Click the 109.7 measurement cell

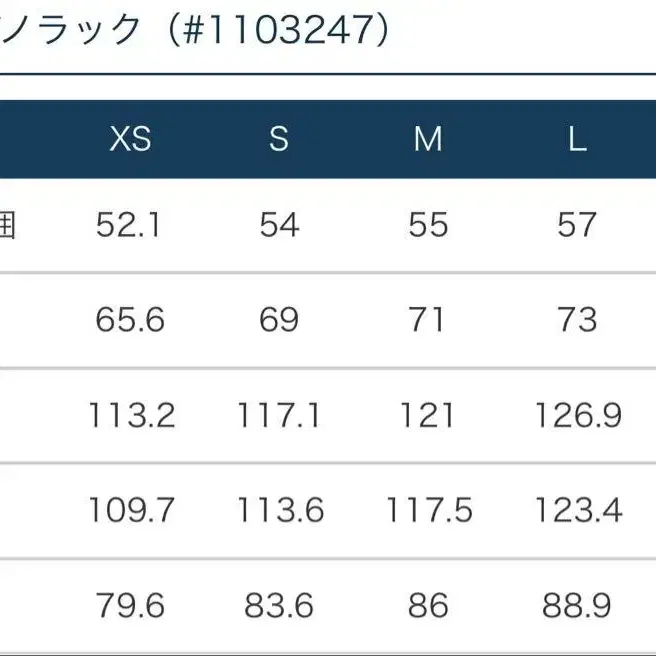(x=131, y=510)
